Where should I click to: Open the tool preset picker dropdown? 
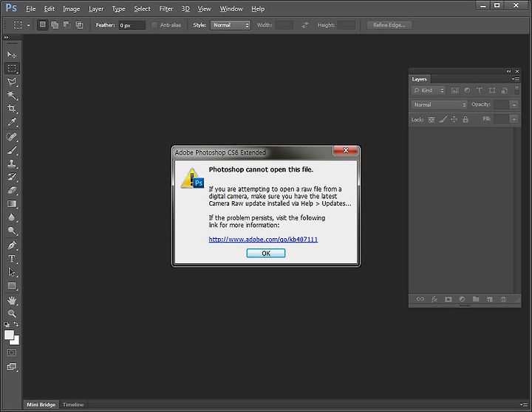pos(29,25)
